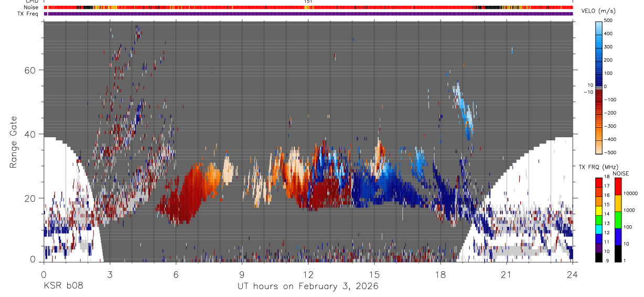
Task: Click the 'Range Gate' y-axis label
Action: point(13,142)
